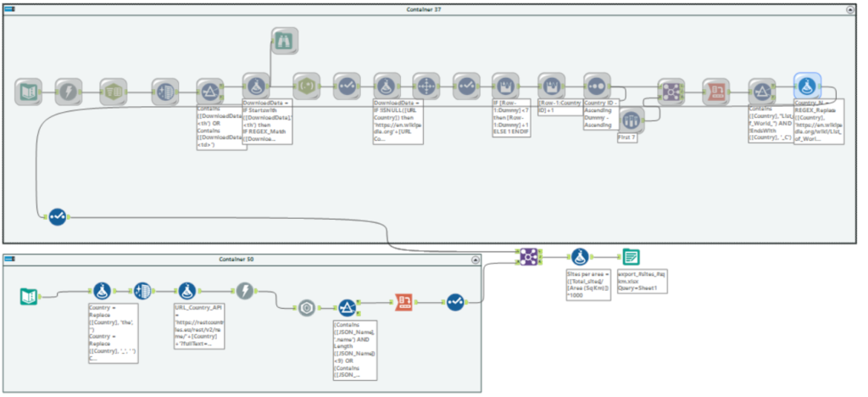Select the red Cross Tab tool in Container 50
Image resolution: width=868 pixels, height=397 pixels.
(403, 302)
